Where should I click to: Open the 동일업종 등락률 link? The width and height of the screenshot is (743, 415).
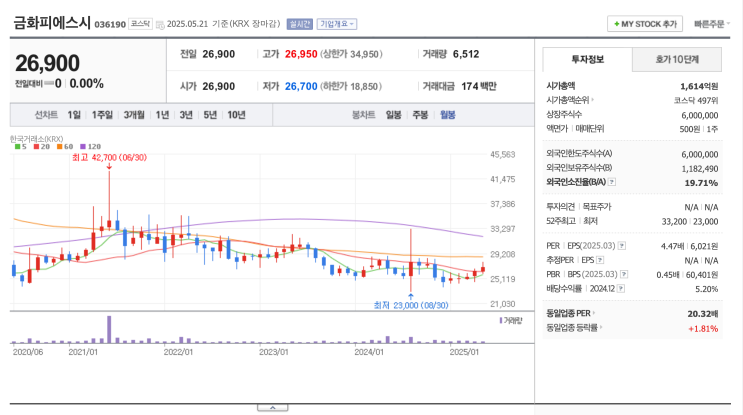[574, 327]
